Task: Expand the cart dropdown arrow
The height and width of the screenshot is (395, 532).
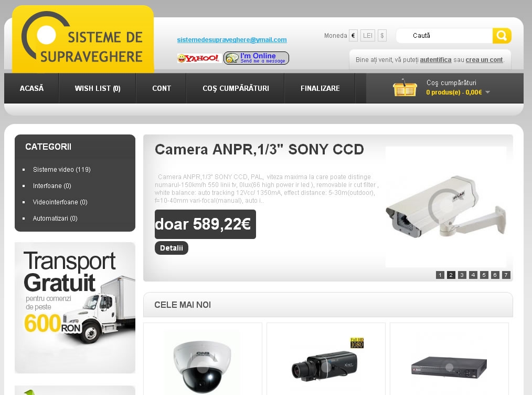Action: pyautogui.click(x=487, y=92)
